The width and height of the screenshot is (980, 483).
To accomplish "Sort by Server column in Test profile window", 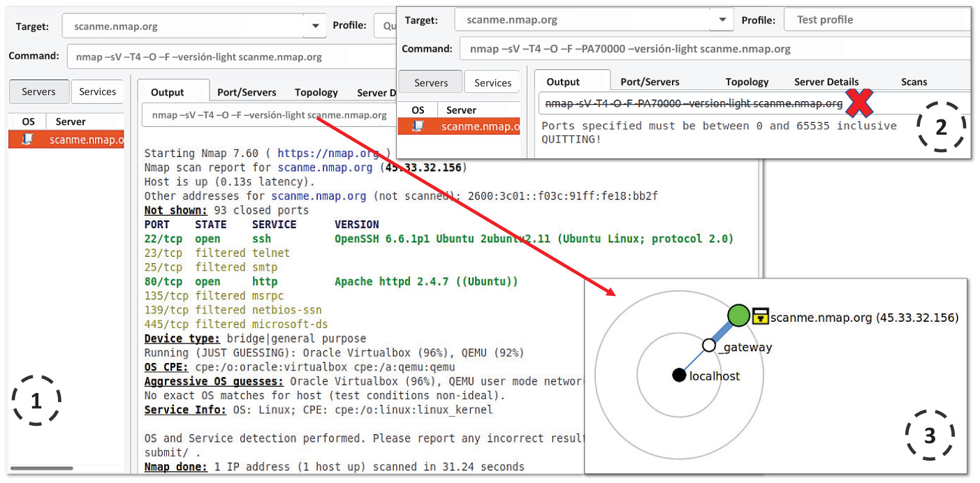I will pyautogui.click(x=478, y=110).
